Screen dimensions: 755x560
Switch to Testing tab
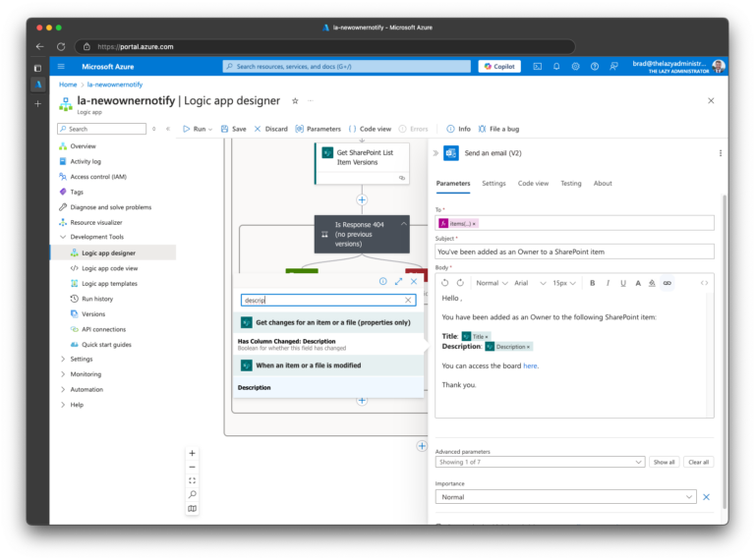click(x=570, y=184)
